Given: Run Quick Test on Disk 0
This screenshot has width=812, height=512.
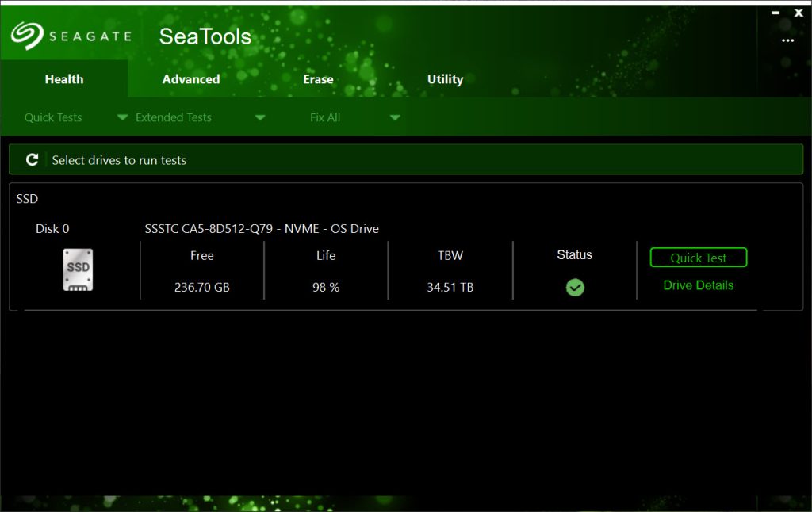Looking at the screenshot, I should pyautogui.click(x=699, y=258).
